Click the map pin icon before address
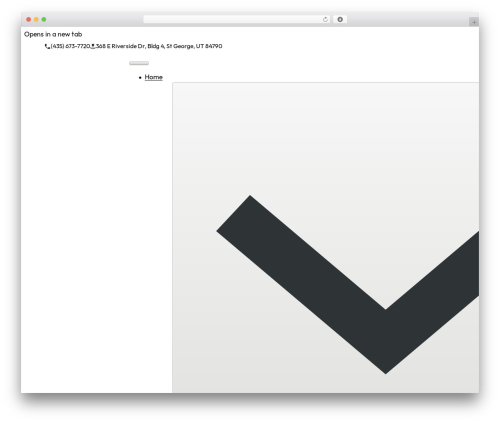The width and height of the screenshot is (500, 423). tap(93, 46)
